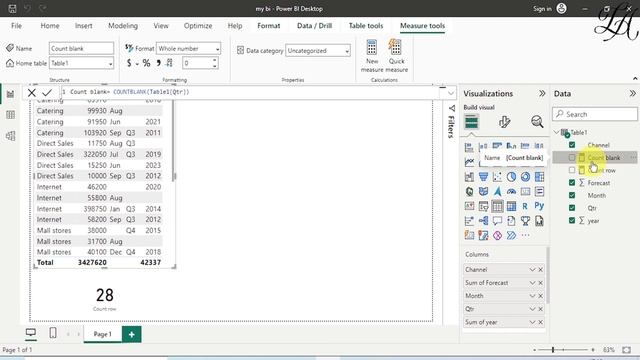This screenshot has height=360, width=640.
Task: Uncheck the Month field checkbox
Action: pos(572,196)
